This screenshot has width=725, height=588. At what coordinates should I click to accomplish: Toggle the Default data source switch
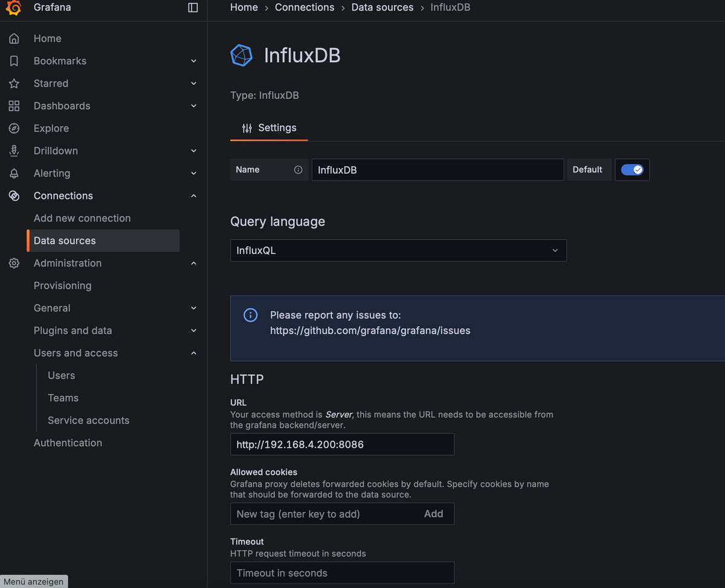tap(632, 170)
